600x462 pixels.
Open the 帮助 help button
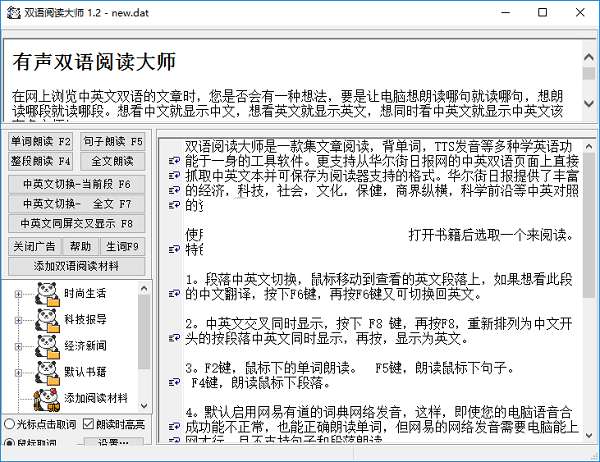click(80, 247)
